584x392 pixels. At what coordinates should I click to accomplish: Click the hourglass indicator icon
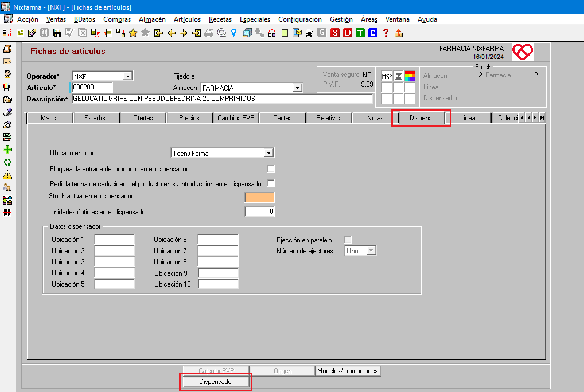click(399, 76)
